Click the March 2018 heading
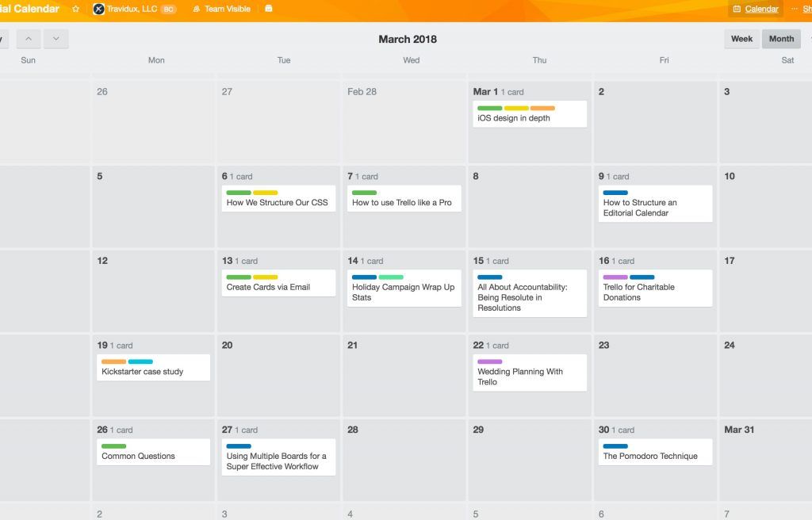Viewport: 812px width, 520px height. [408, 39]
